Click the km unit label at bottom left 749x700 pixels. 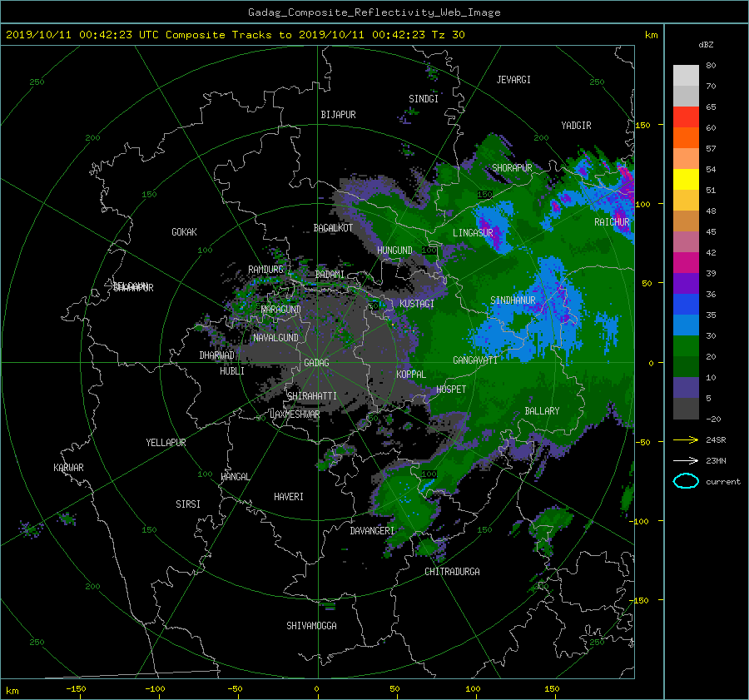12,691
